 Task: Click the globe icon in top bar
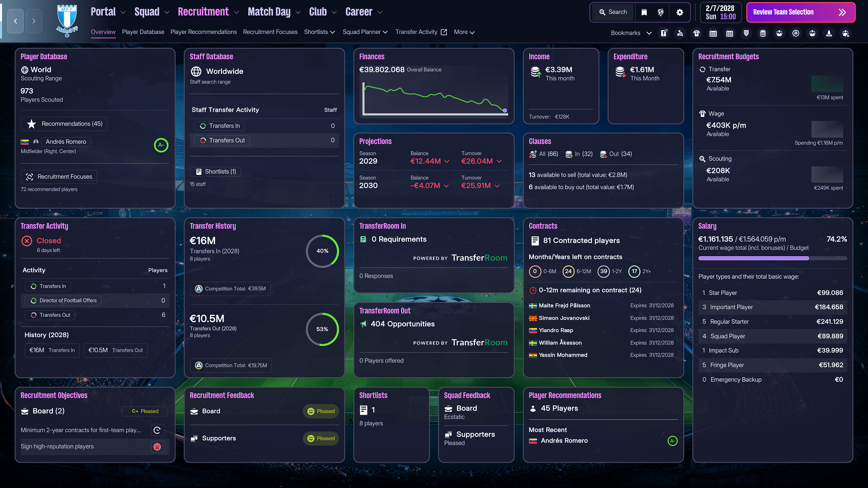[x=660, y=12]
